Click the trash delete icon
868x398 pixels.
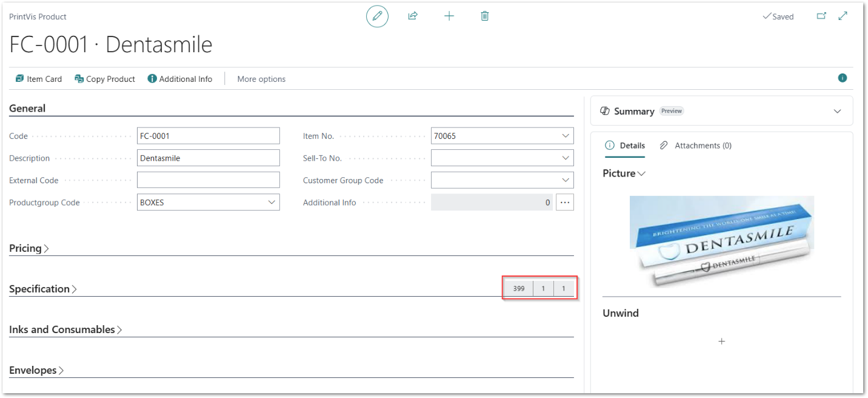point(485,16)
